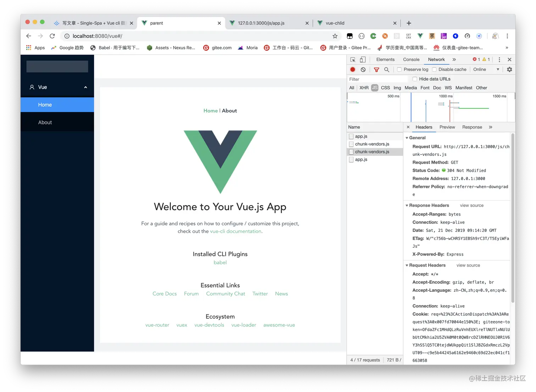Click the Vue devtools extension icon

coord(420,36)
